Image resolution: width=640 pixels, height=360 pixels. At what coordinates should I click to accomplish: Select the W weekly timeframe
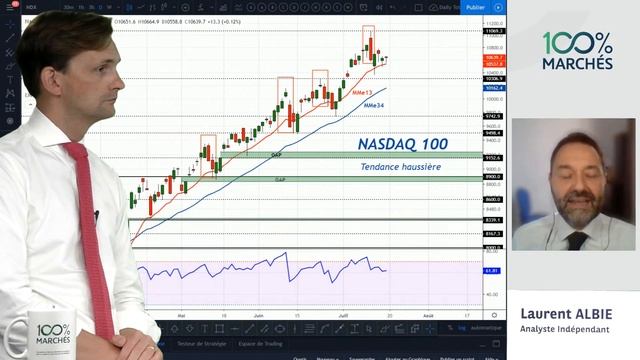(109, 7)
